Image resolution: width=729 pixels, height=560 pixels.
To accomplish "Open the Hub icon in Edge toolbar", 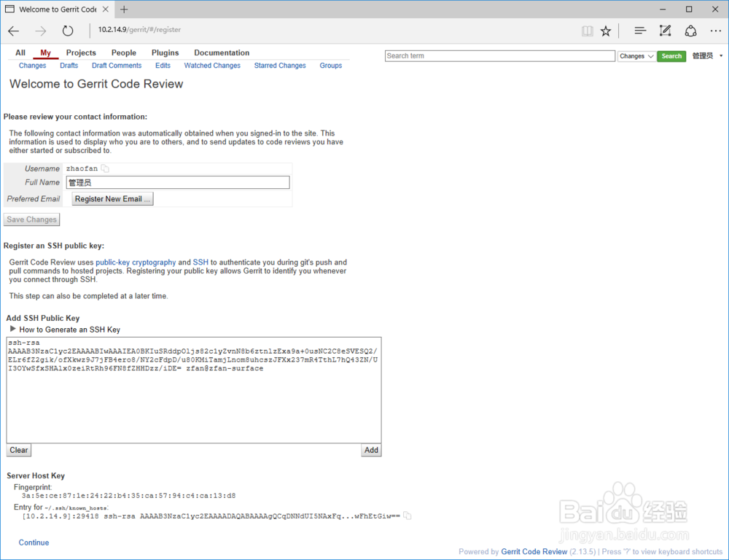I will tap(639, 31).
